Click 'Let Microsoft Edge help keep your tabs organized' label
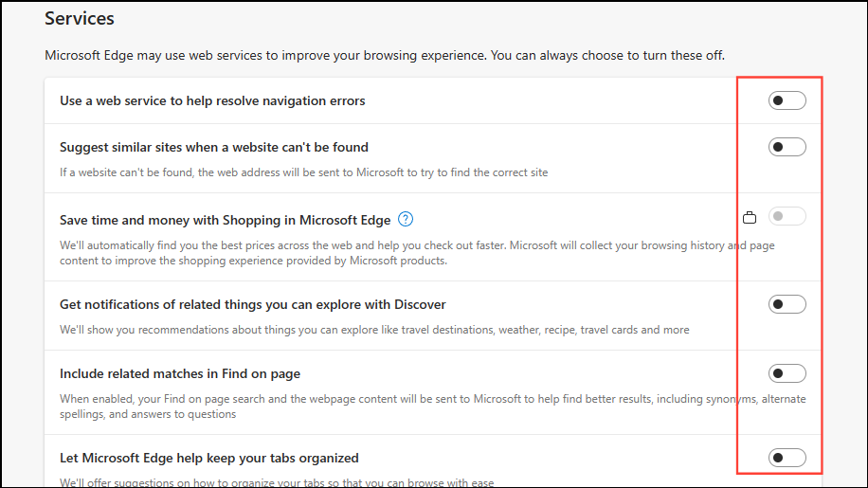Screen dimensions: 868x488 pyautogui.click(x=209, y=458)
